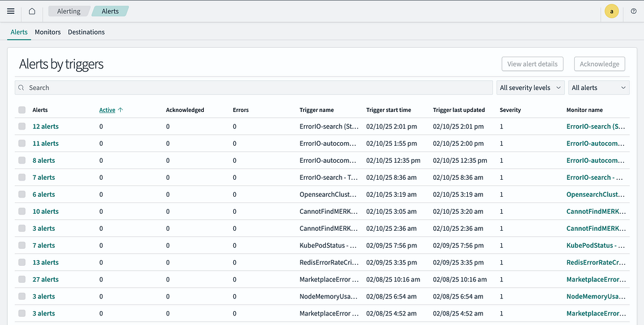Image resolution: width=644 pixels, height=325 pixels.
Task: Open the 8 alerts link
Action: (x=43, y=160)
